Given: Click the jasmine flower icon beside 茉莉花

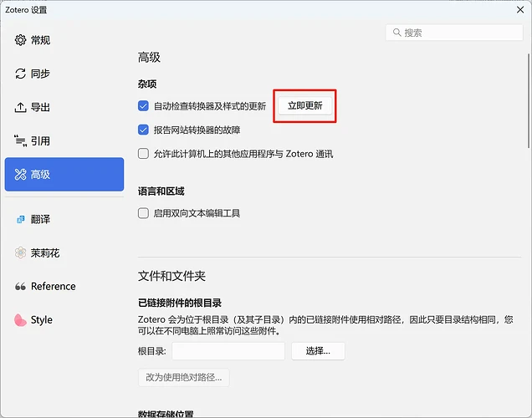Looking at the screenshot, I should [x=20, y=252].
